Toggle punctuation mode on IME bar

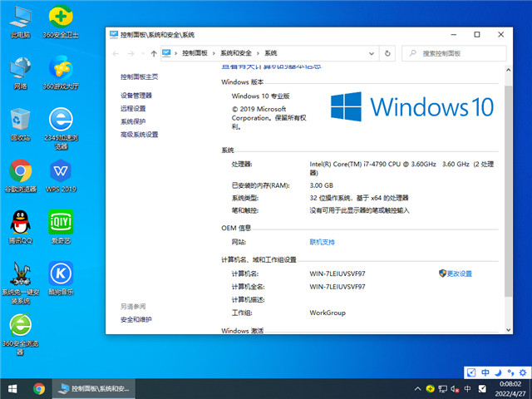(510, 372)
